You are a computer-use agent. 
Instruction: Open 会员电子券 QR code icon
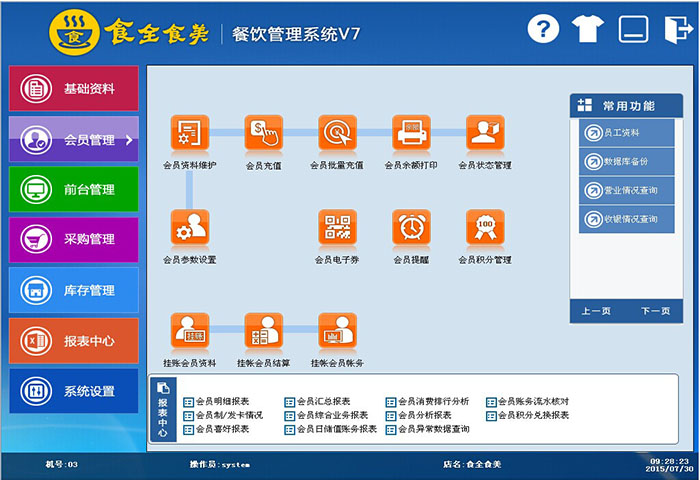coord(337,227)
